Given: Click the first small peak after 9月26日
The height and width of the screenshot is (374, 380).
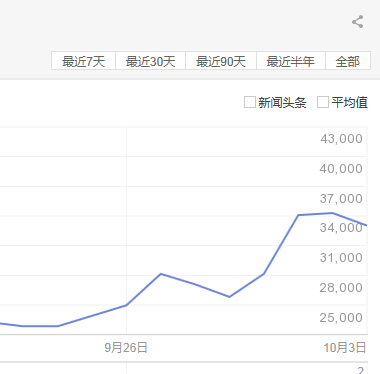Looking at the screenshot, I should [161, 274].
